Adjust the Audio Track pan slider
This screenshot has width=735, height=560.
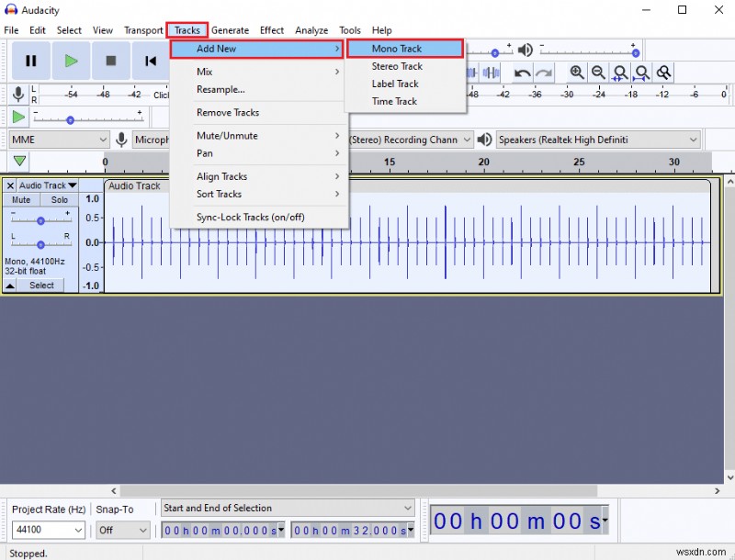[40, 244]
